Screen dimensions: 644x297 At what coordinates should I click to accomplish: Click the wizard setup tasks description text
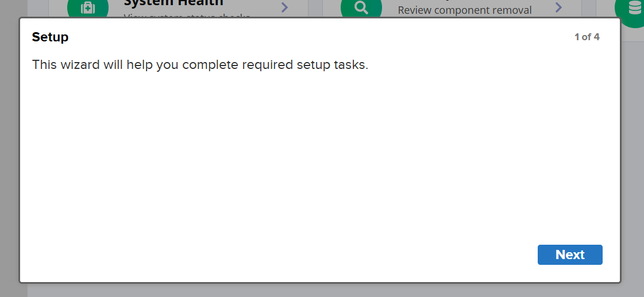[200, 65]
